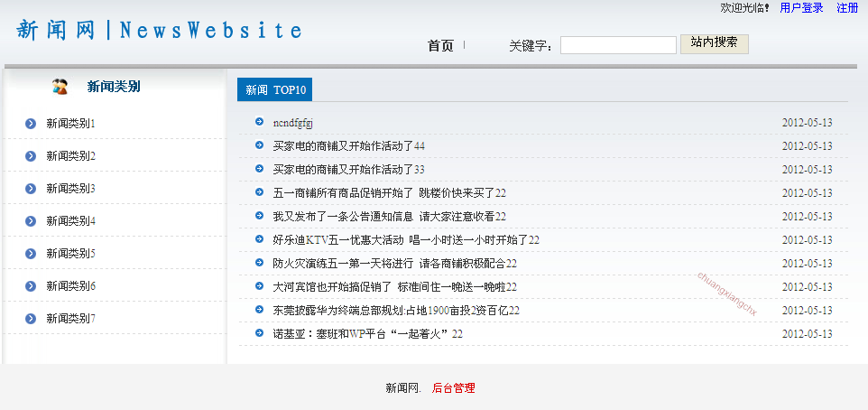This screenshot has height=410, width=868.
Task: Open news 防火灾演练五一第一天将进行
Action: pos(394,264)
